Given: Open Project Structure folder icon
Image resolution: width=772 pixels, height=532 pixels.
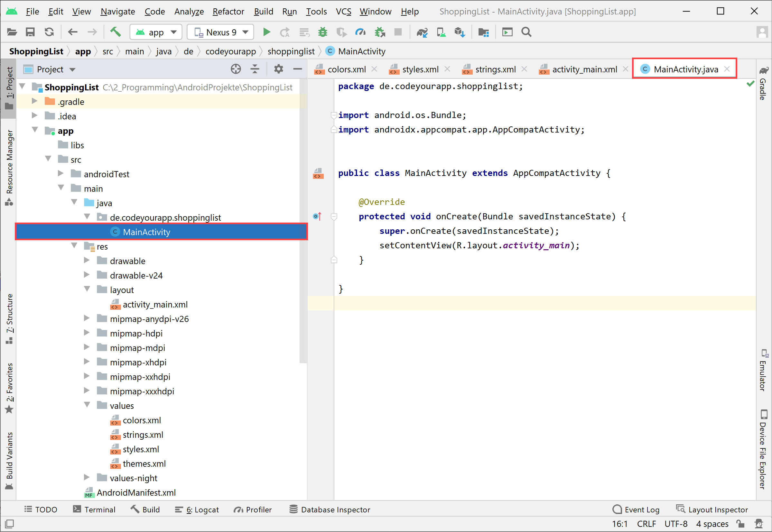Looking at the screenshot, I should click(x=484, y=32).
